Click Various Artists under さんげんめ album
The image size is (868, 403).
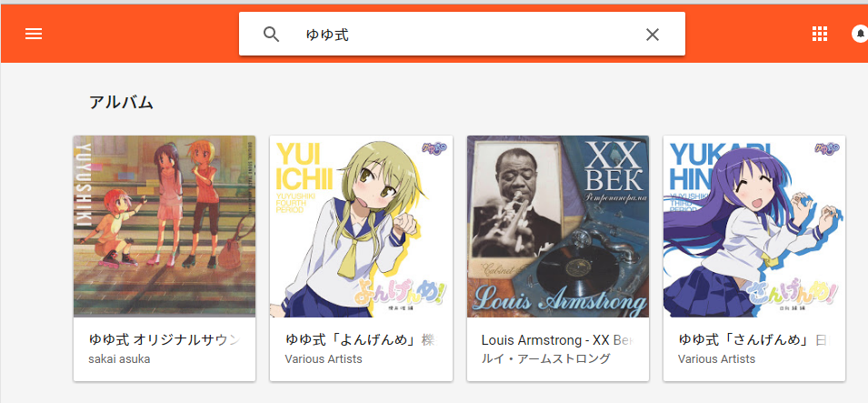pos(716,358)
